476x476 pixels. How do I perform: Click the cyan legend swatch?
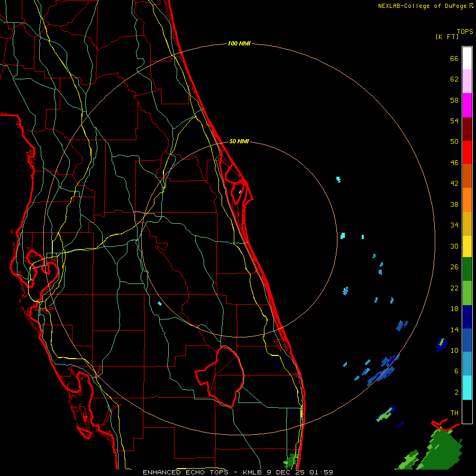point(467,388)
